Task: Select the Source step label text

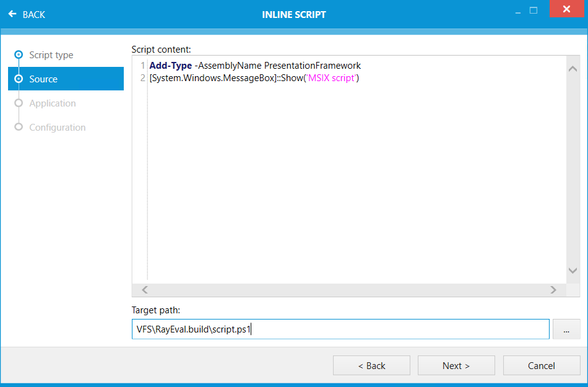Action: 43,79
